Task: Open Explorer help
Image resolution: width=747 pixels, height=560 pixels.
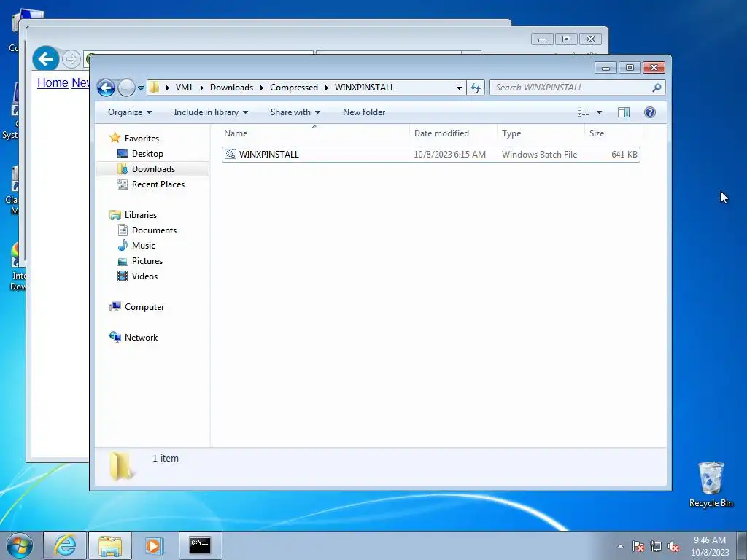Action: click(x=650, y=112)
